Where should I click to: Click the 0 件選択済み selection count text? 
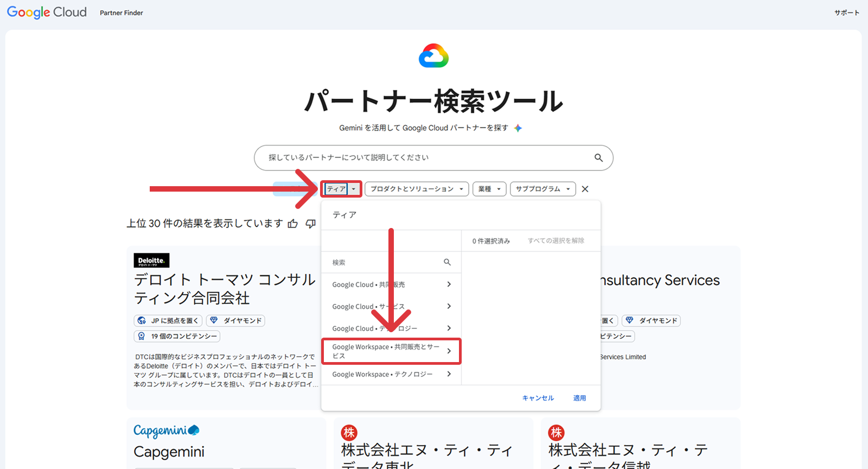coord(491,241)
